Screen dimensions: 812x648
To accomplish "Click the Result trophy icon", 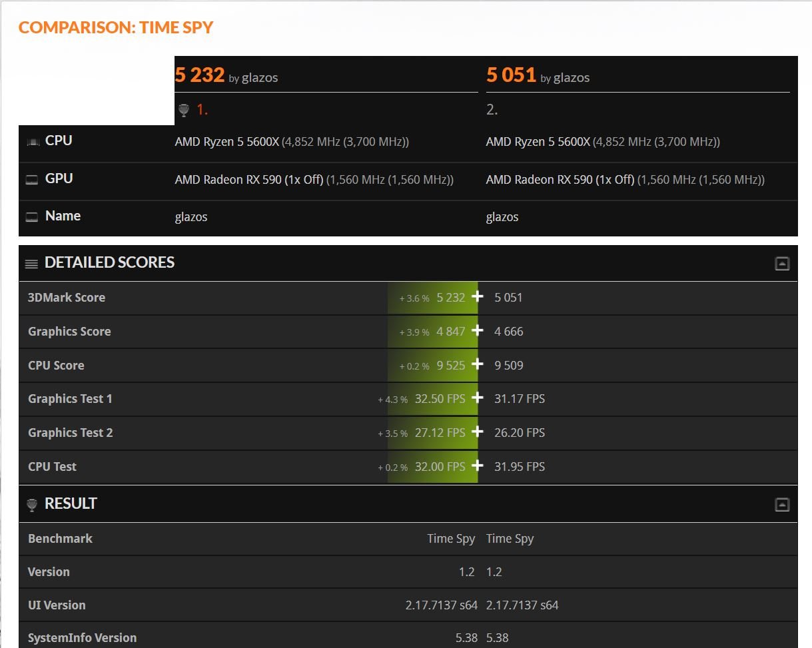I will (x=32, y=505).
